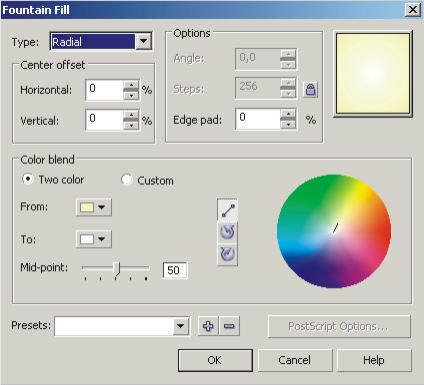This screenshot has width=424, height=385.
Task: Click the OK button
Action: pos(215,360)
